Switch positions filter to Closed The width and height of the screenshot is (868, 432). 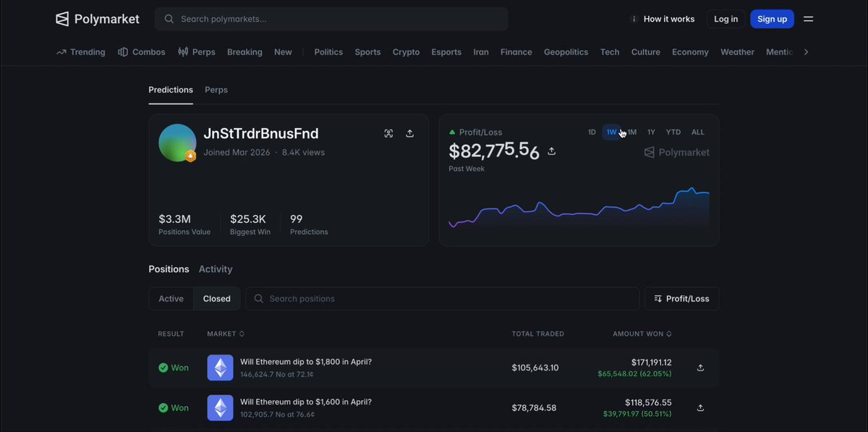(x=217, y=299)
